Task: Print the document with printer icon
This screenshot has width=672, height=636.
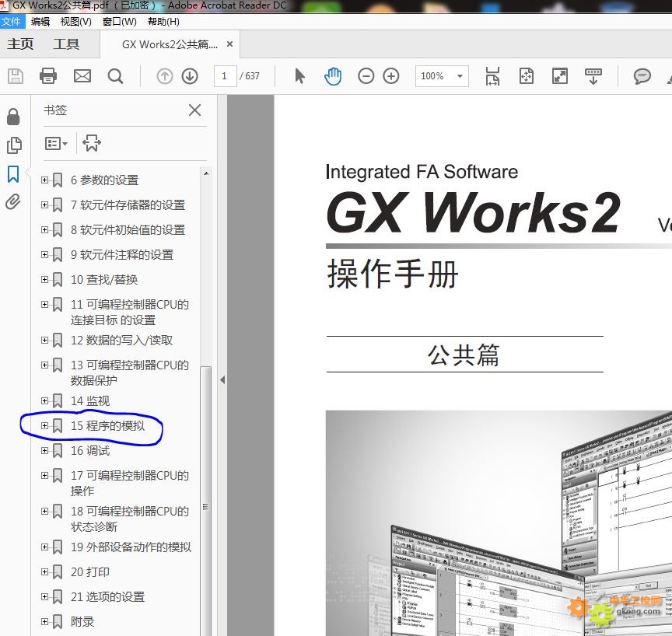Action: (x=48, y=76)
